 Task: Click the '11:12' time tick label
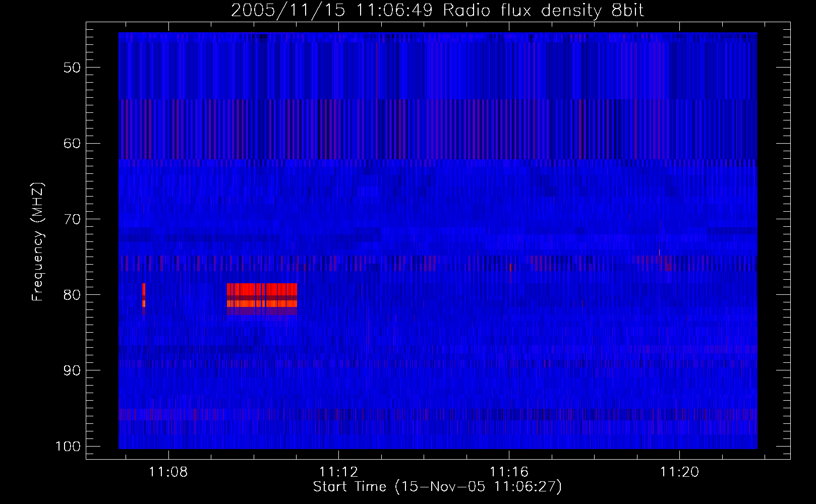(338, 472)
